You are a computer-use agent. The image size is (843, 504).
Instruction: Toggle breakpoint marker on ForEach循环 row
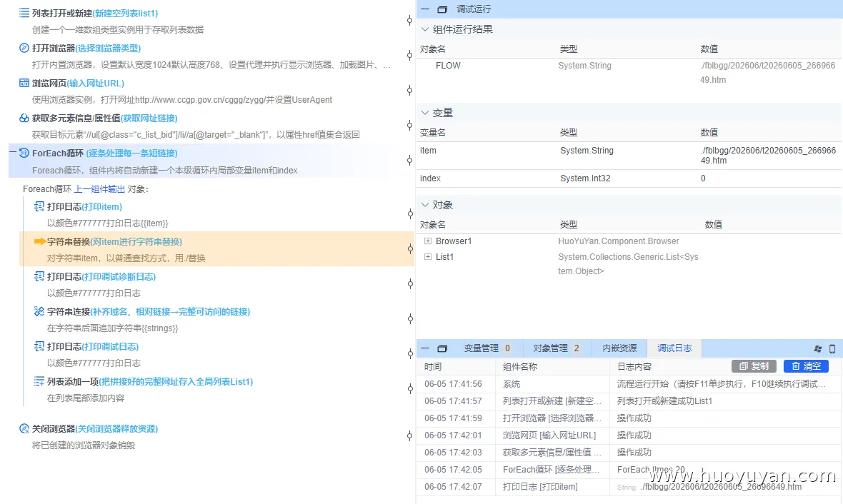(409, 160)
